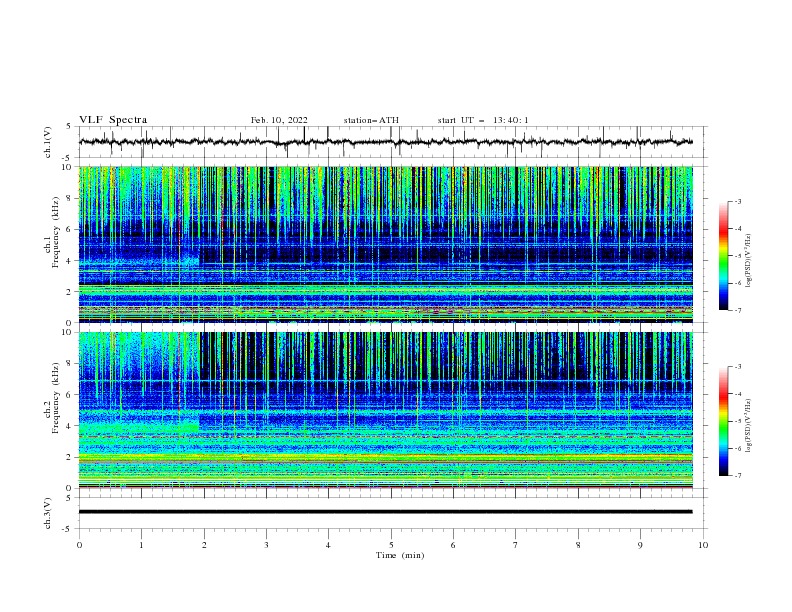Click the time axis tick label '8'
The image size is (792, 612).
click(578, 545)
